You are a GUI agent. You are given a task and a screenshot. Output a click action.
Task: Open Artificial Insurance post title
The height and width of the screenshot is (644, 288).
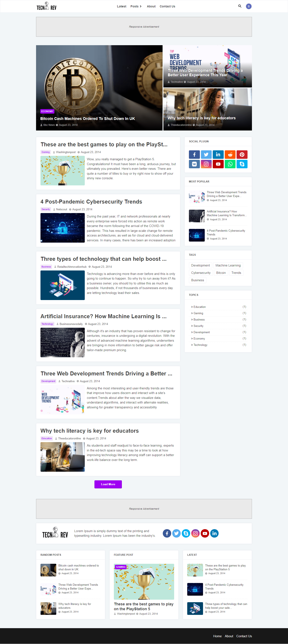(103, 316)
